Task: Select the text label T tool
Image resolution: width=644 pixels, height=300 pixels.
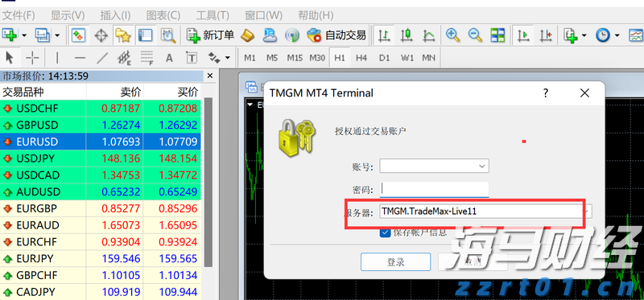Action: 192,58
